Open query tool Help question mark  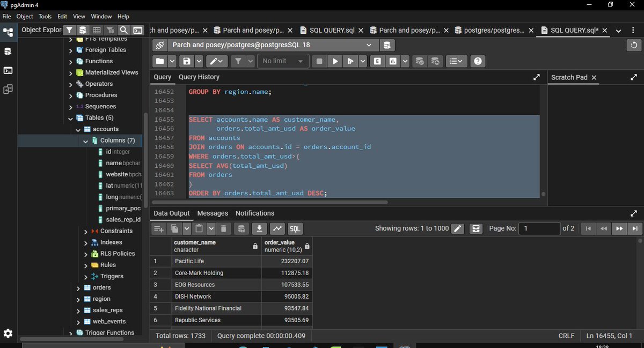tap(478, 61)
